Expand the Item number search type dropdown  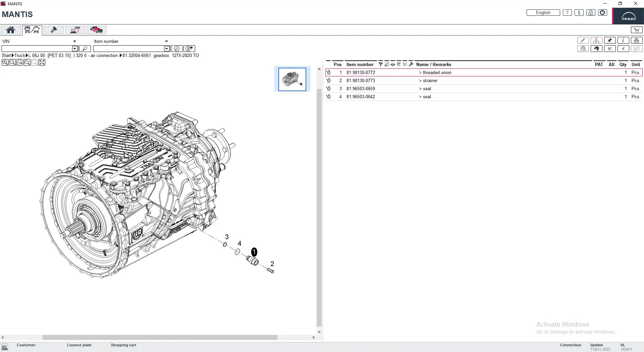pos(166,41)
